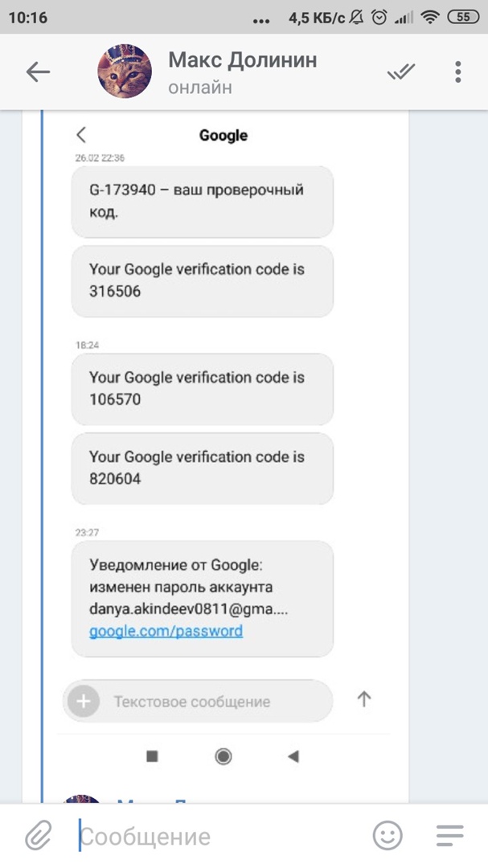The height and width of the screenshot is (868, 488).
Task: Tap the paperclip attachment icon
Action: coord(37,837)
